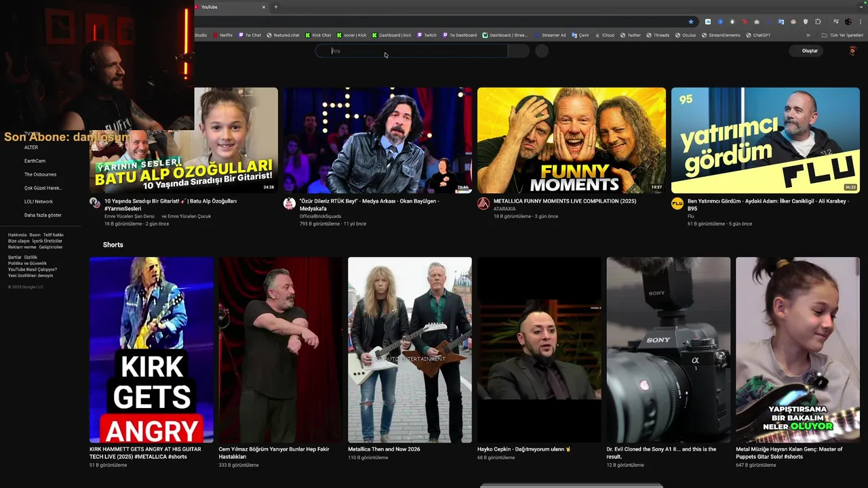This screenshot has height=488, width=868.
Task: Expand subscriptions with Daha fazla göster
Action: 43,215
